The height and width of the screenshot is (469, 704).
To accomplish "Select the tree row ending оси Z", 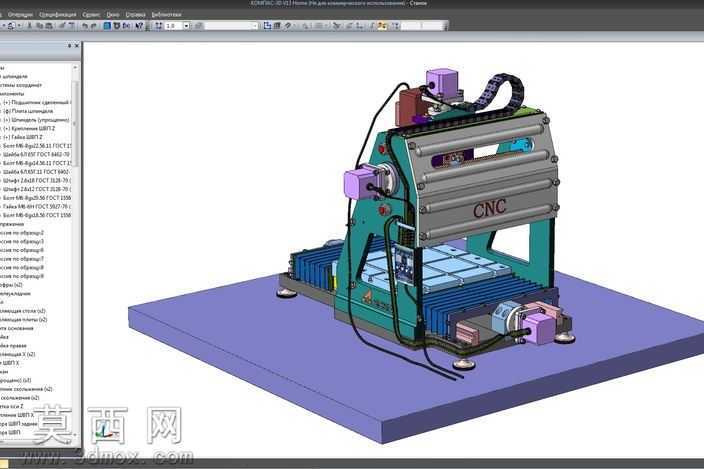I will point(12,406).
